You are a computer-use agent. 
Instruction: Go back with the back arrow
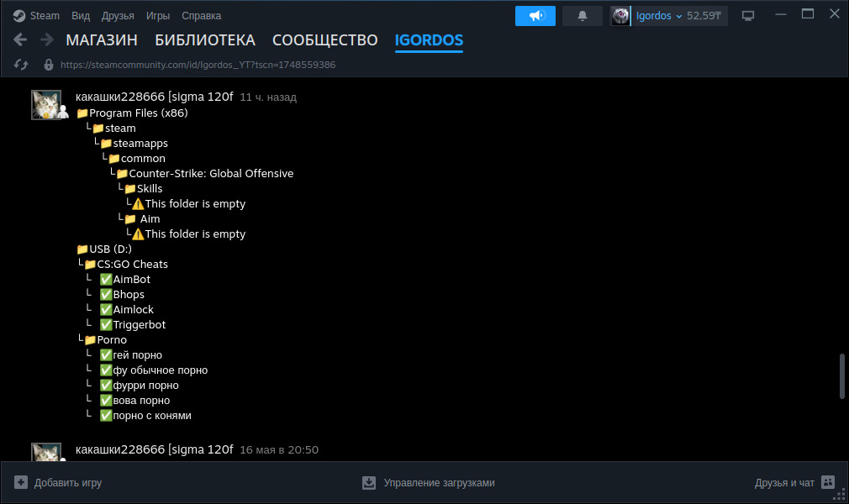click(20, 39)
